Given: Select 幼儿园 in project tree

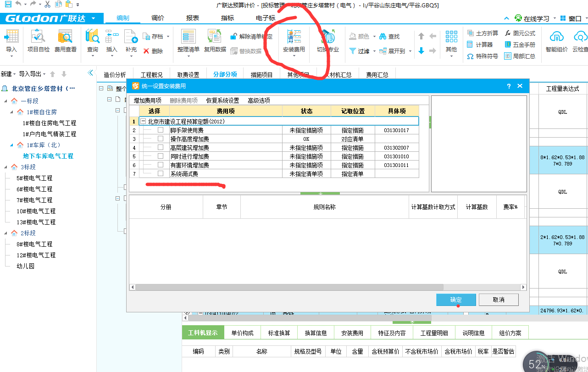Looking at the screenshot, I should point(26,266).
